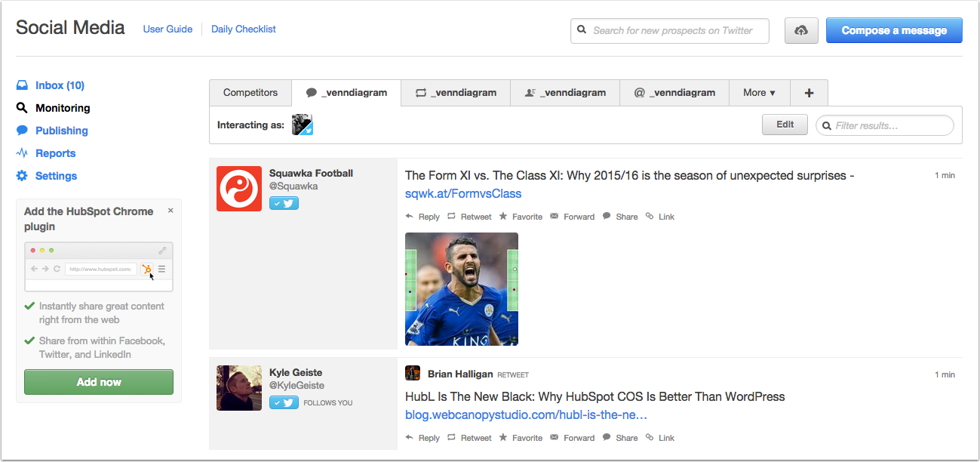Reply to the Squawka Football tweet
The height and width of the screenshot is (462, 980).
[x=422, y=217]
